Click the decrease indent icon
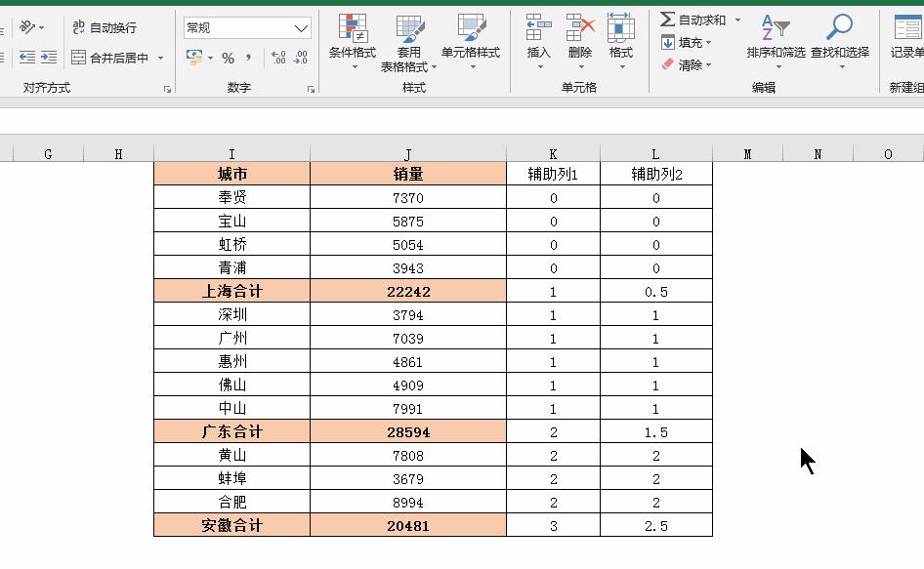 click(x=29, y=56)
